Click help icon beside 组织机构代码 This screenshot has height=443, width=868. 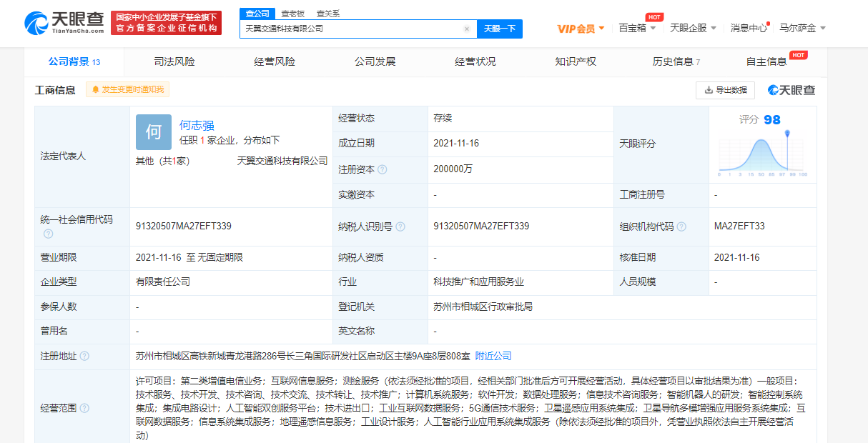[682, 227]
